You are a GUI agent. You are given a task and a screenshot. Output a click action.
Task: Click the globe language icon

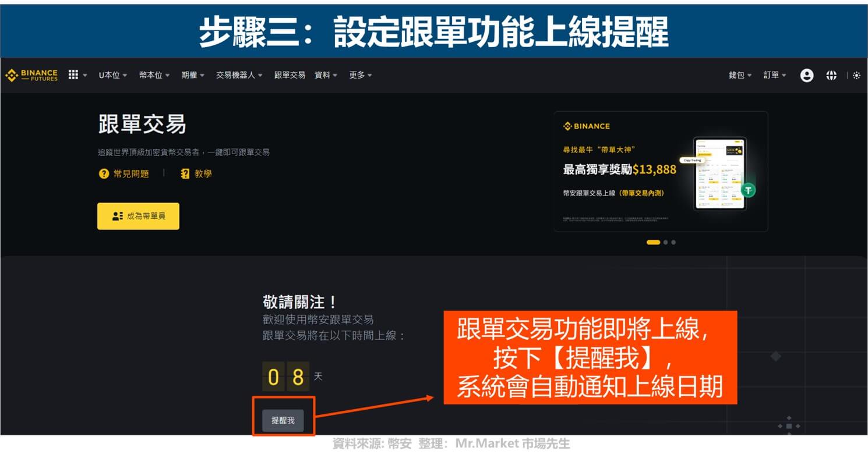831,75
